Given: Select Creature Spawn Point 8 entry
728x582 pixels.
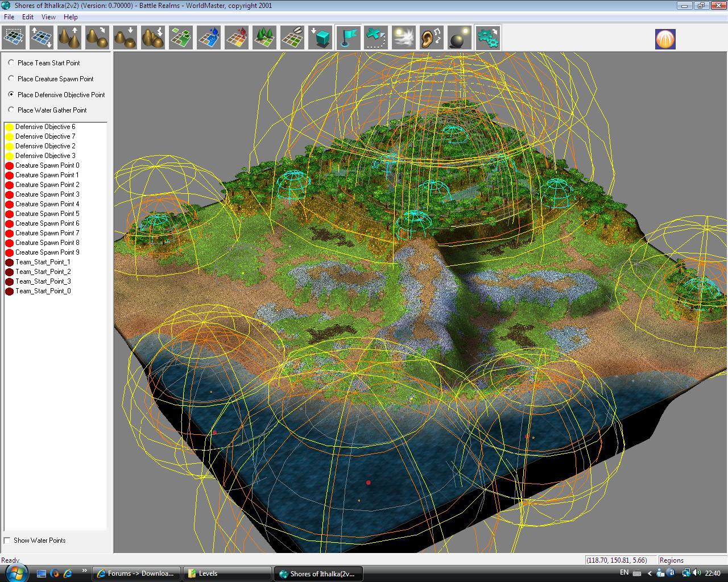Looking at the screenshot, I should pyautogui.click(x=47, y=243).
